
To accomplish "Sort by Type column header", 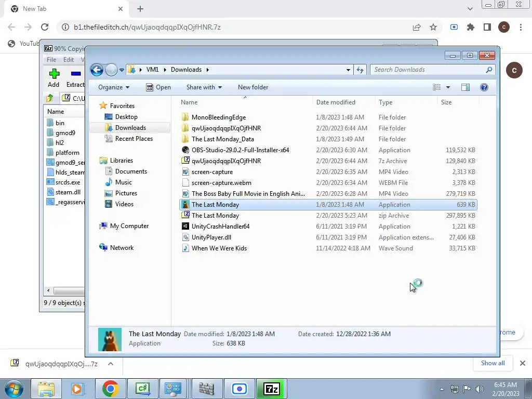I will [385, 102].
